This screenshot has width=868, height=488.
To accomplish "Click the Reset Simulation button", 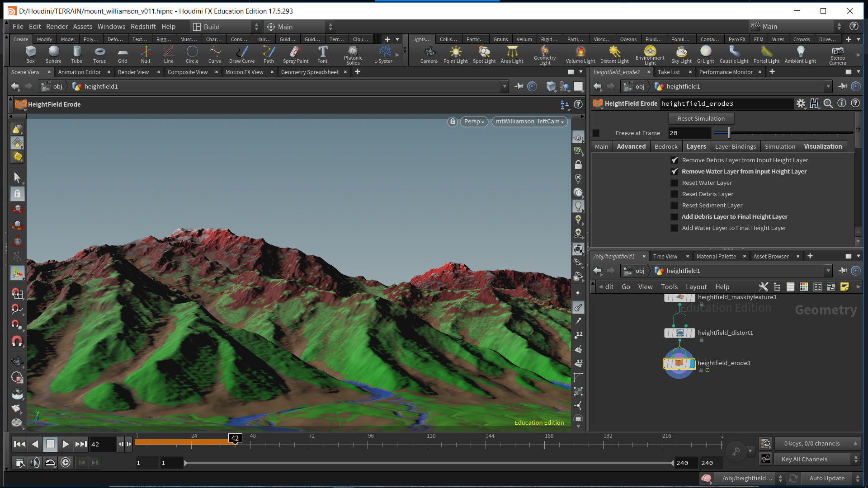I will tap(701, 118).
